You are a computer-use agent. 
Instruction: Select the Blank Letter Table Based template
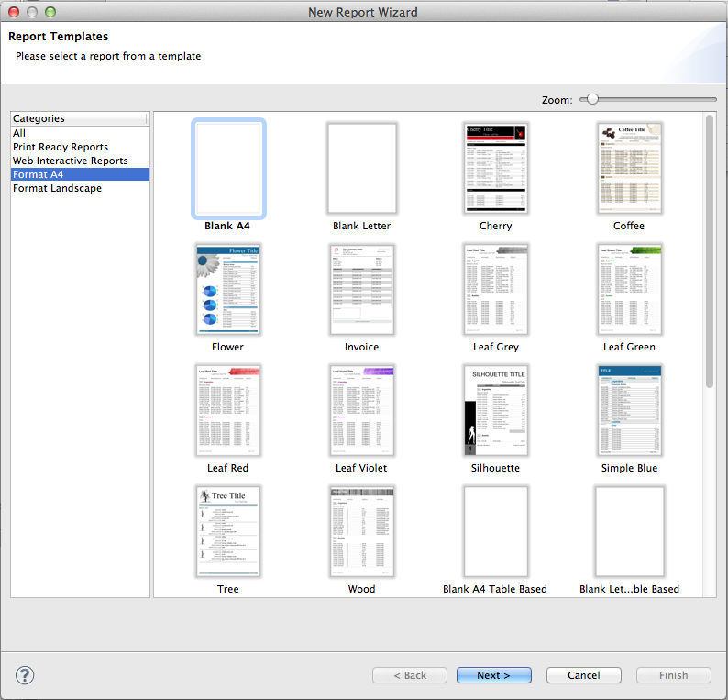(629, 532)
